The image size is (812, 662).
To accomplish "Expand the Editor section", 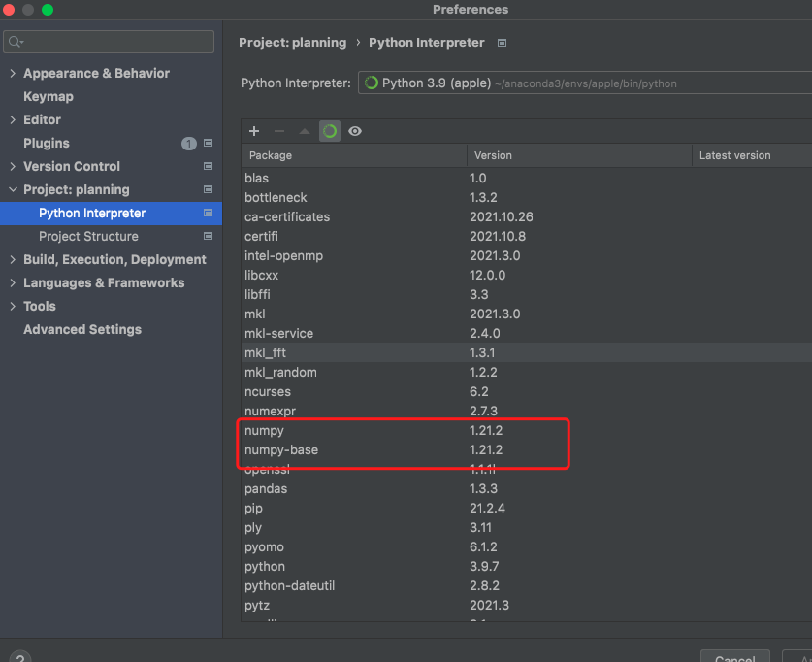I will tap(13, 119).
